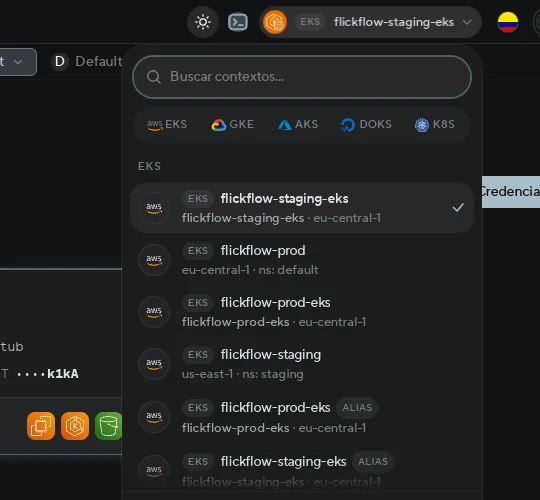
Task: Click the 'us-east-1 · ns: staging' subtitle
Action: tap(242, 374)
